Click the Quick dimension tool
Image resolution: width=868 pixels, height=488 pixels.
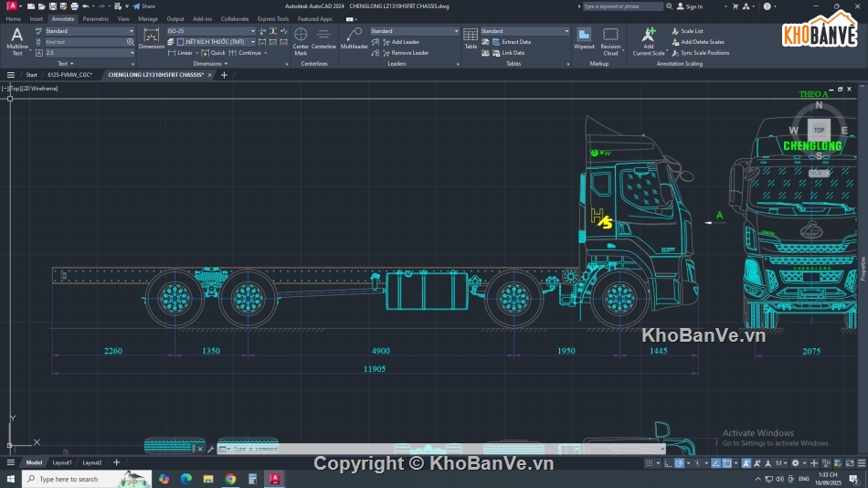click(213, 53)
